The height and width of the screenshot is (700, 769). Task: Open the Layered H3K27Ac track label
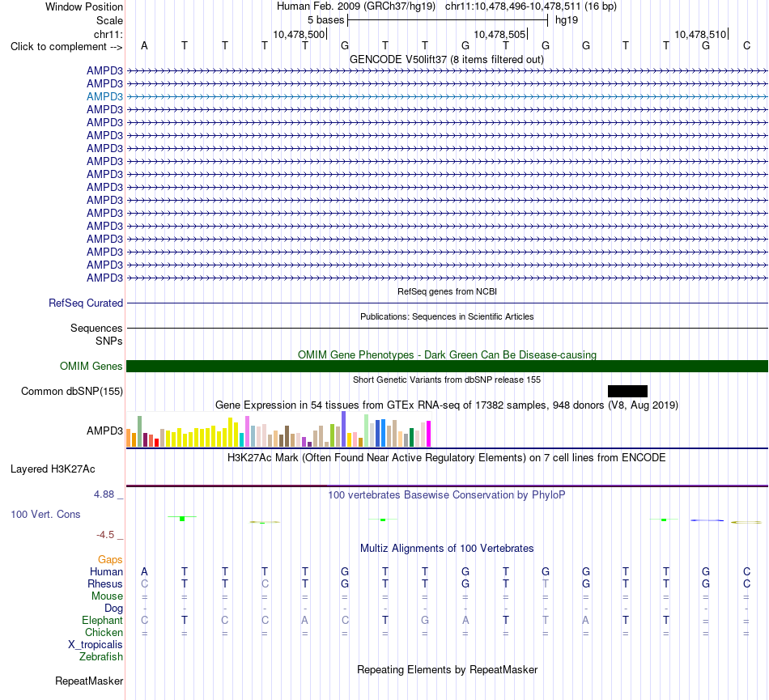coord(53,469)
